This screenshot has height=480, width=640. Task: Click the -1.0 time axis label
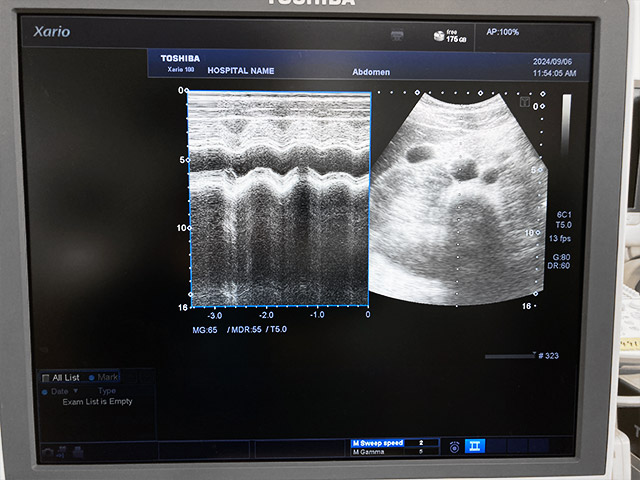click(x=317, y=315)
